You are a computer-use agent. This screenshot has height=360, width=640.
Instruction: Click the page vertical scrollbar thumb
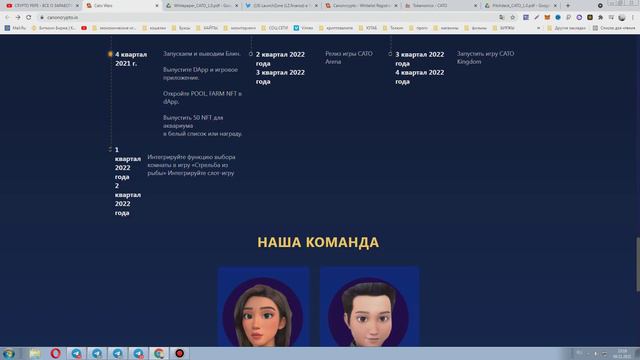[638, 264]
